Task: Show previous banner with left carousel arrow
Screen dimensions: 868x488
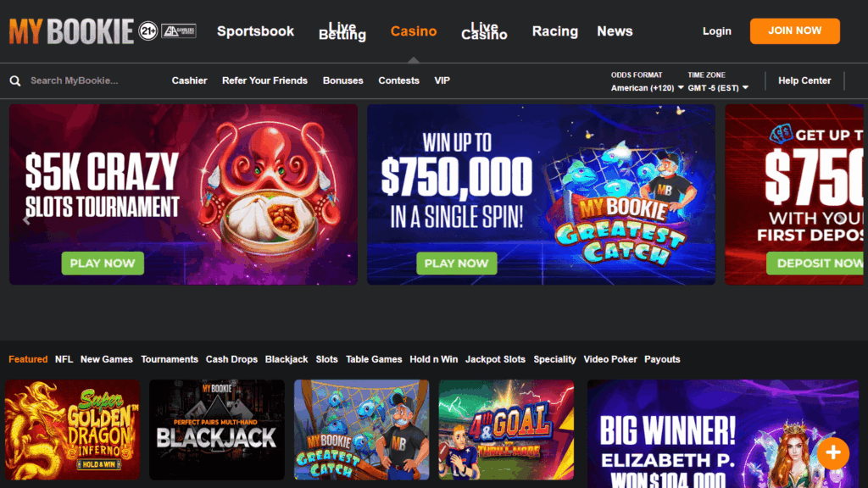Action: [x=26, y=219]
